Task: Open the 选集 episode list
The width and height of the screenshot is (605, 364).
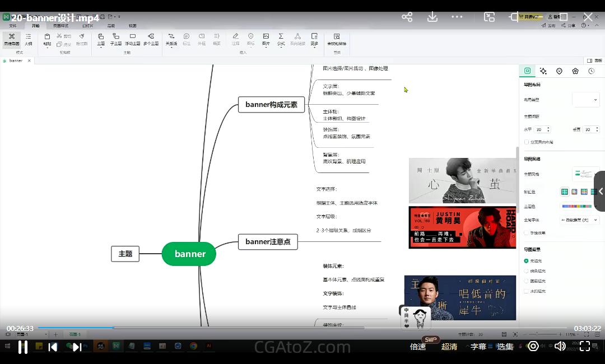Action: [x=505, y=347]
